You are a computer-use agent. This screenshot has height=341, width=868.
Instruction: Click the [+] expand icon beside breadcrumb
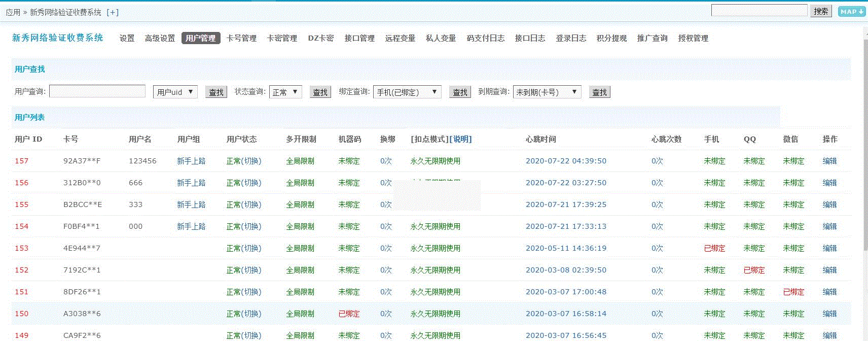click(113, 12)
